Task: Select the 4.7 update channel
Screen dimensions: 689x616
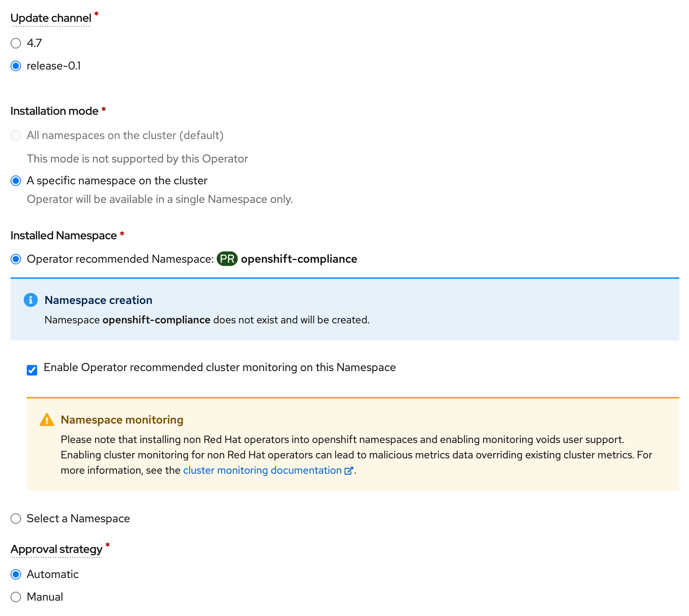Action: 16,43
